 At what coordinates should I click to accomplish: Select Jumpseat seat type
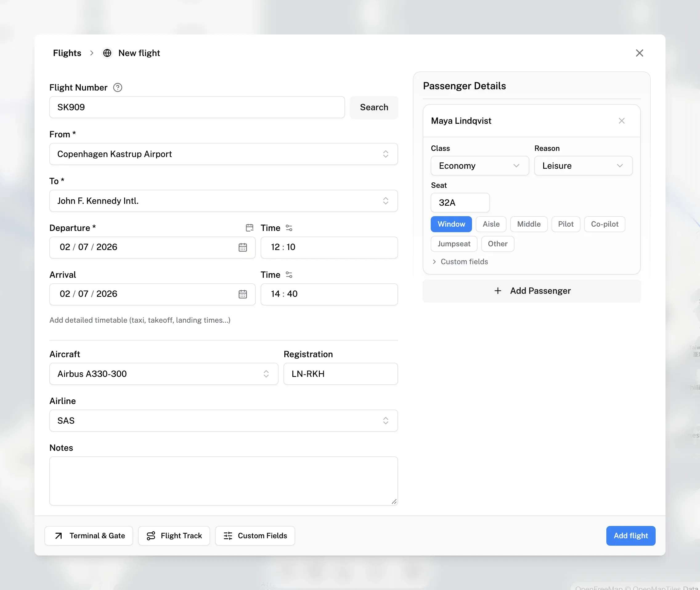[454, 244]
